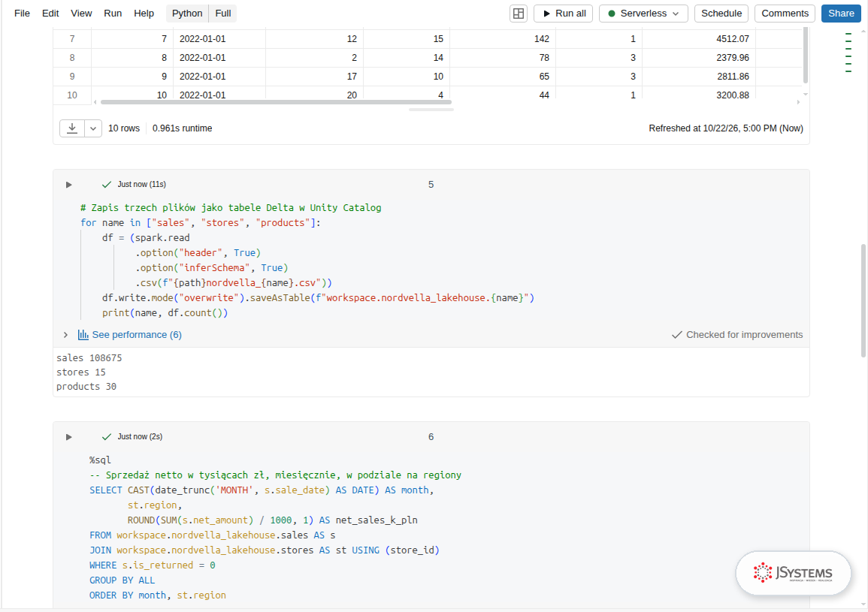
Task: Open the File menu
Action: click(22, 14)
